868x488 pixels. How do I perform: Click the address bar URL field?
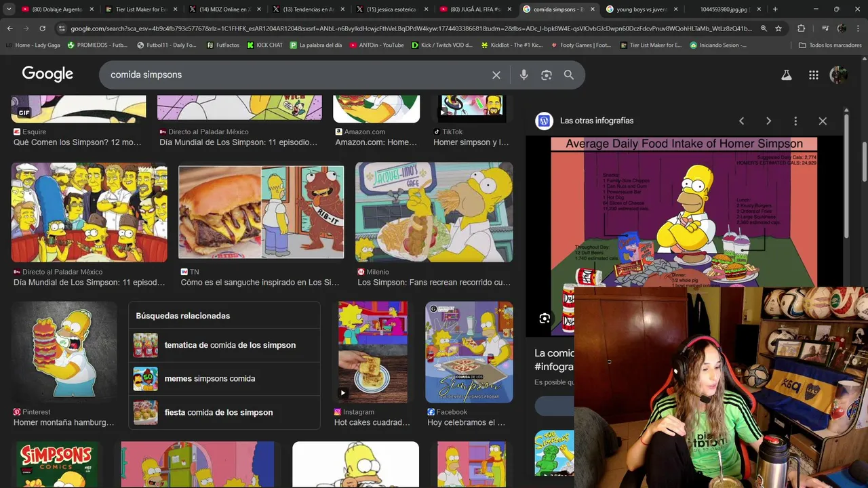click(x=411, y=28)
